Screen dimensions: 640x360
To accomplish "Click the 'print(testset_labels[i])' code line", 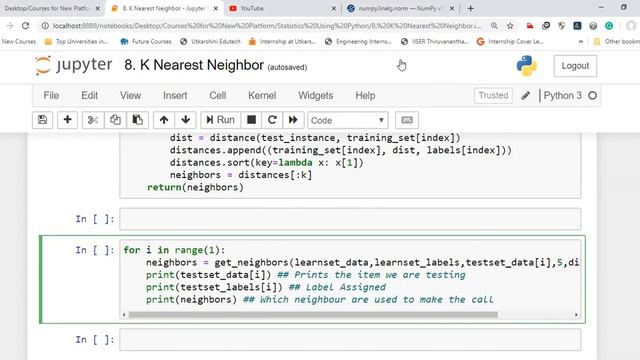I will pyautogui.click(x=214, y=287).
